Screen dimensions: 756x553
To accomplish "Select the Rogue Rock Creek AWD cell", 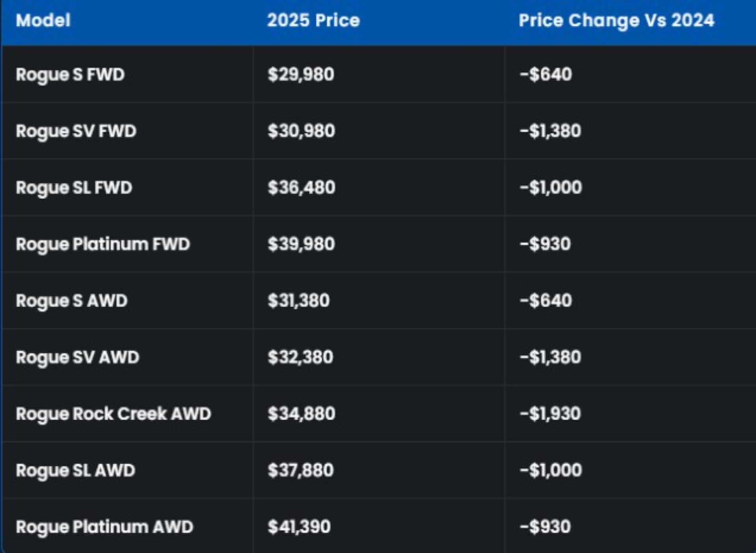I will point(113,414).
